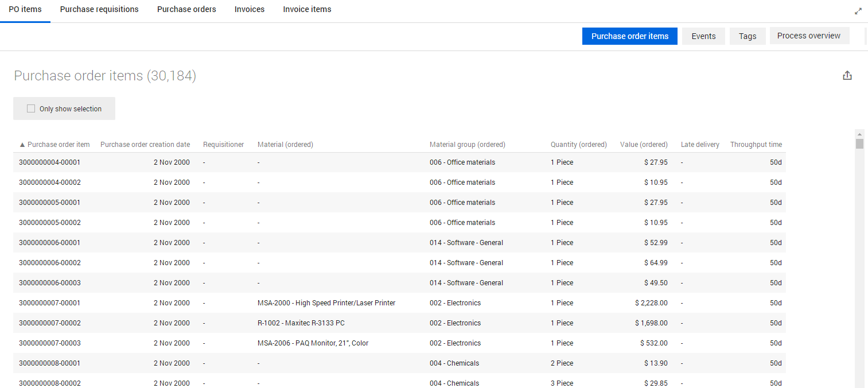The image size is (868, 388).
Task: Click the export/share icon above the table
Action: (847, 76)
